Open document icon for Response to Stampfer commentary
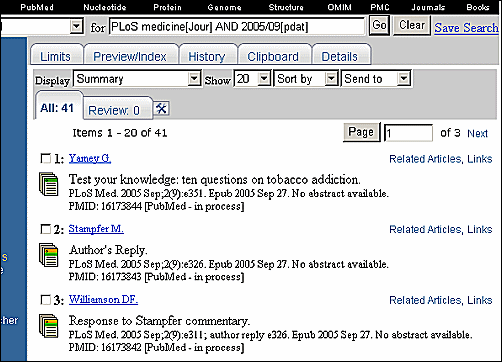Image resolution: width=502 pixels, height=362 pixels. 49,326
